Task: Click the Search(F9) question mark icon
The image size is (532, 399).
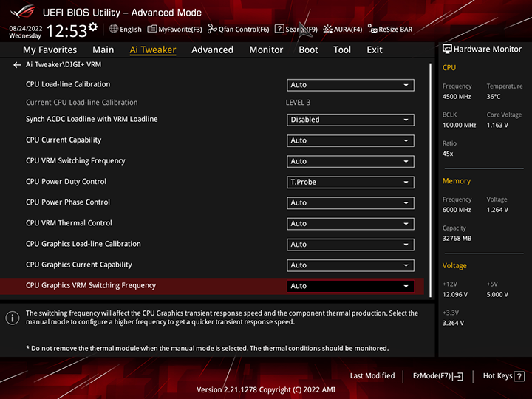Action: (279, 30)
